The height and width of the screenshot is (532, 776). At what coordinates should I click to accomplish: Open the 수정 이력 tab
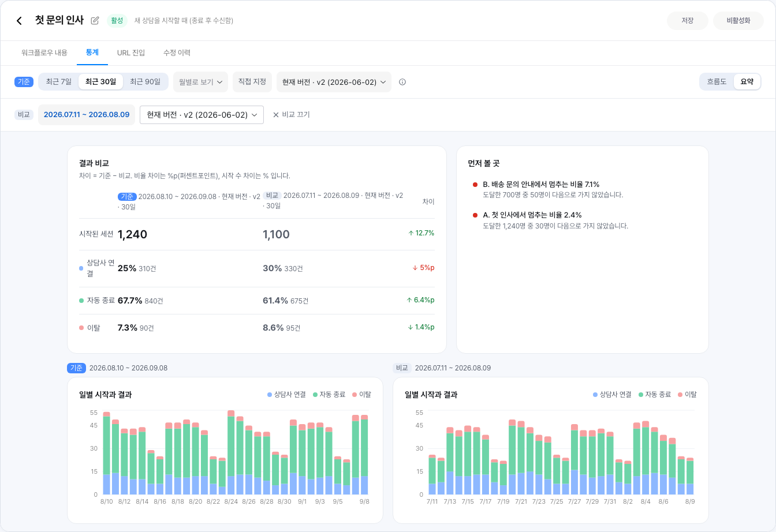tap(177, 53)
